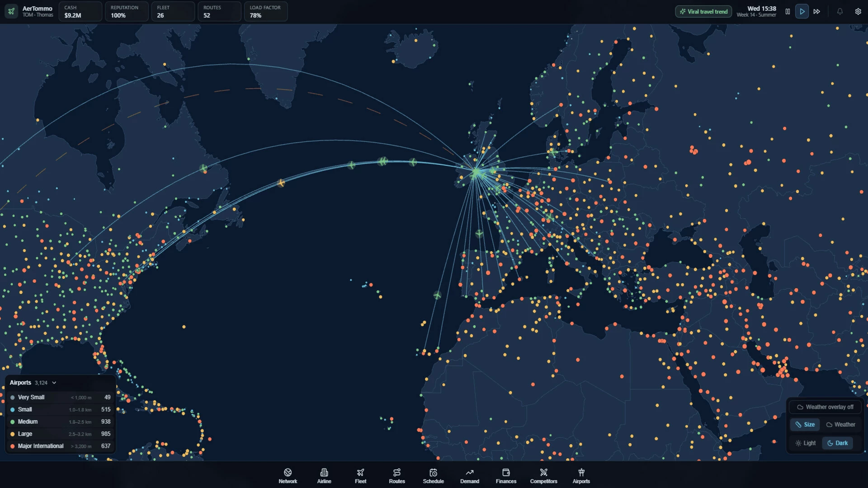Fast-forward the game speed

pyautogui.click(x=816, y=12)
